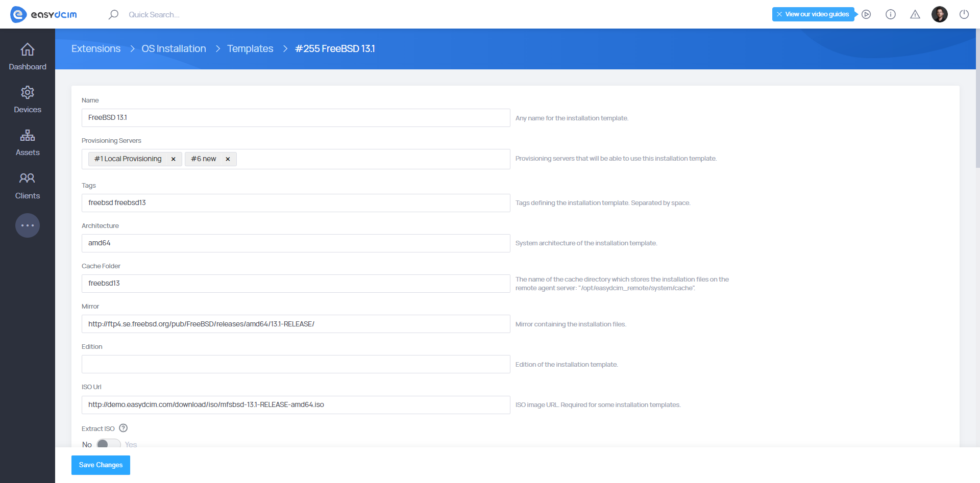Image resolution: width=980 pixels, height=483 pixels.
Task: Select Assets label in sidebar
Action: [28, 152]
